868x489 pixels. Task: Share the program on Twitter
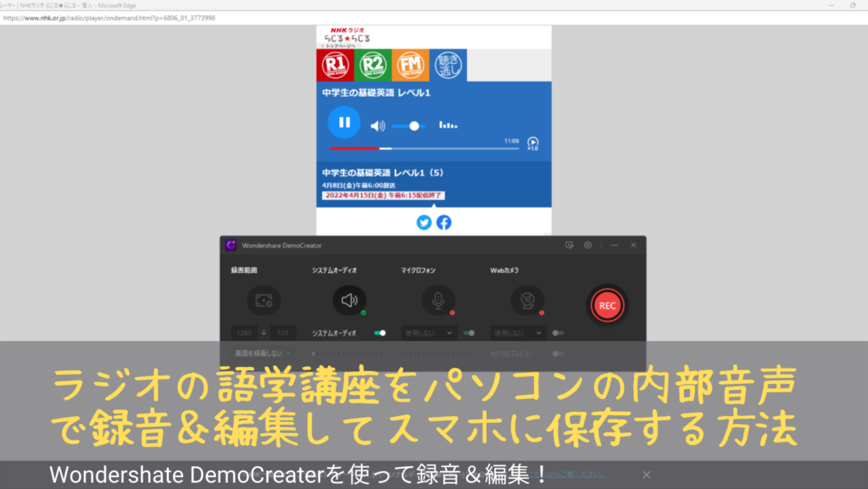(x=424, y=222)
